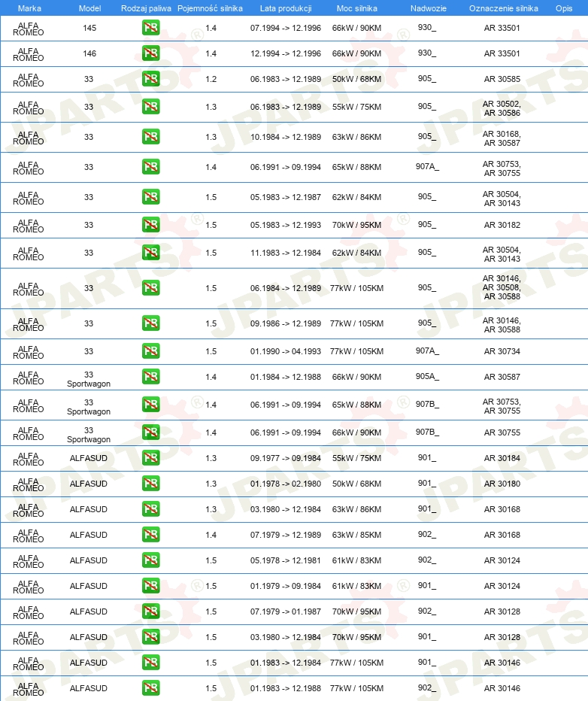Click fuel icon in the 63kW / 85KM row

tap(151, 534)
